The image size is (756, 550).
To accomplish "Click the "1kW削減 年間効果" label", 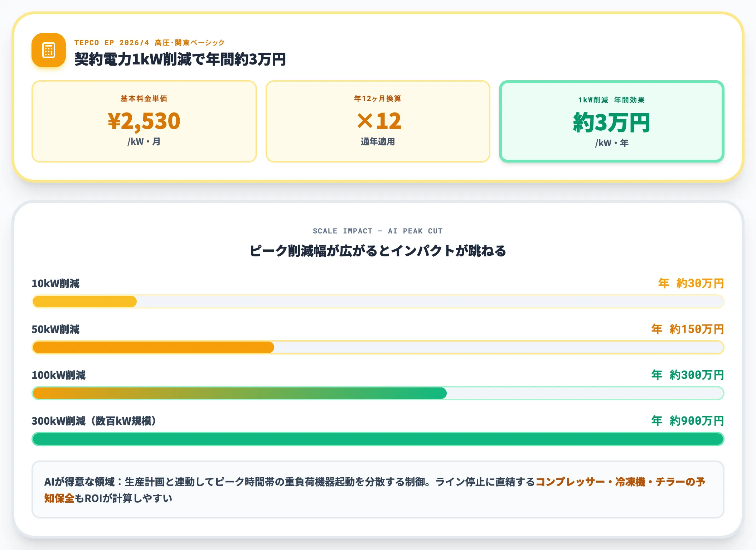I will 611,100.
